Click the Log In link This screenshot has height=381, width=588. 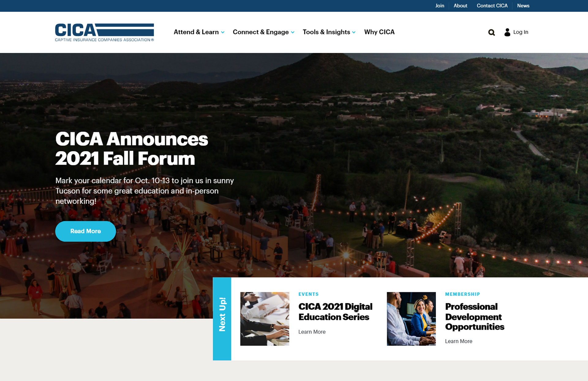click(521, 32)
